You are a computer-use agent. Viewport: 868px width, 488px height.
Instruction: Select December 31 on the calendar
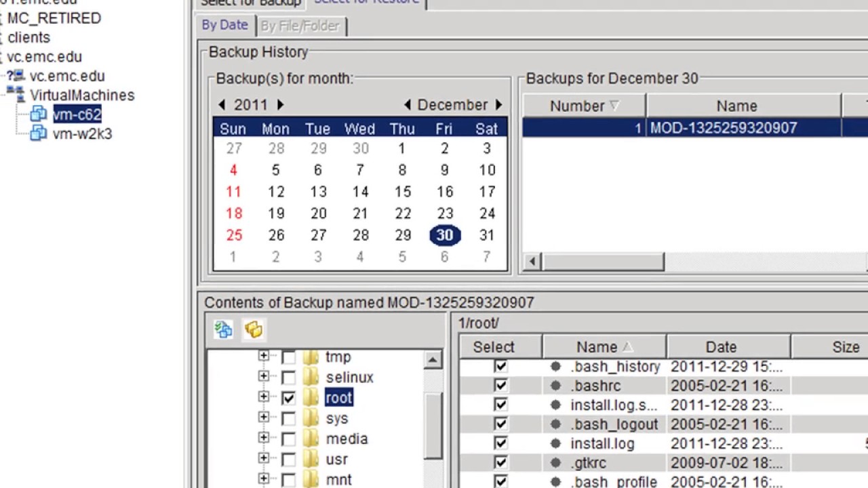(487, 235)
